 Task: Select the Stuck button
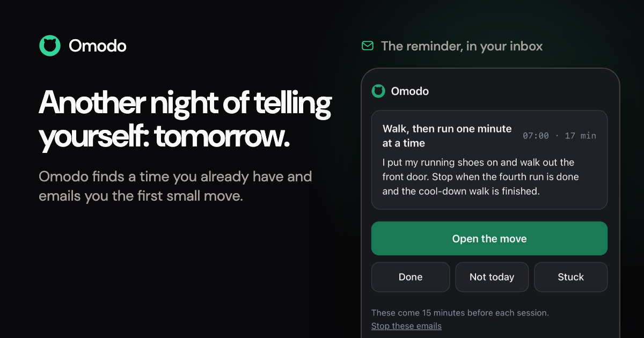570,277
